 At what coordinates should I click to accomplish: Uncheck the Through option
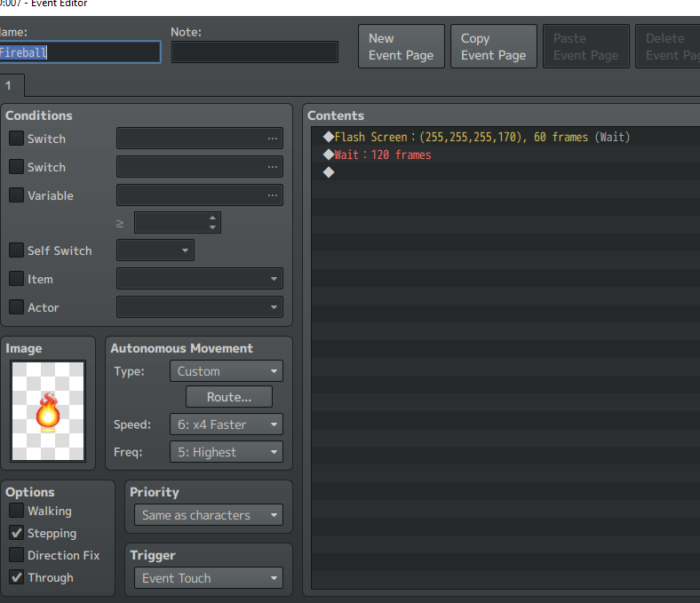pos(17,577)
